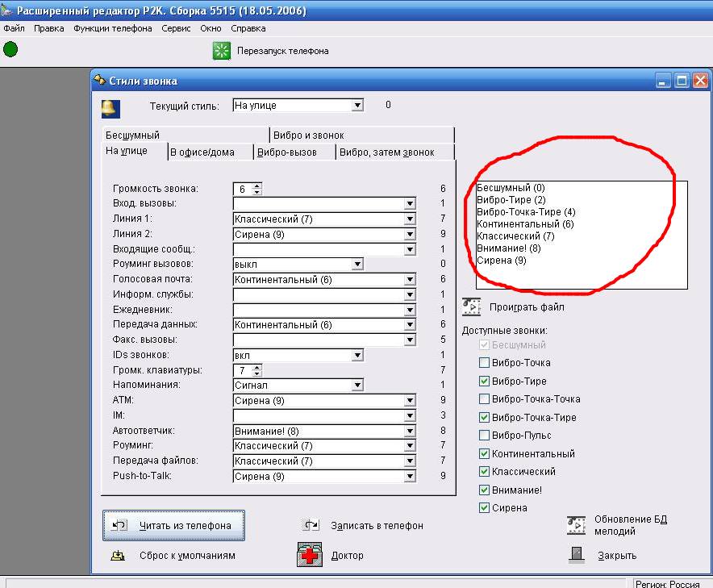Screen dimensions: 713x588
Task: Open the Вход. вызовы dropdown
Action: click(x=410, y=203)
